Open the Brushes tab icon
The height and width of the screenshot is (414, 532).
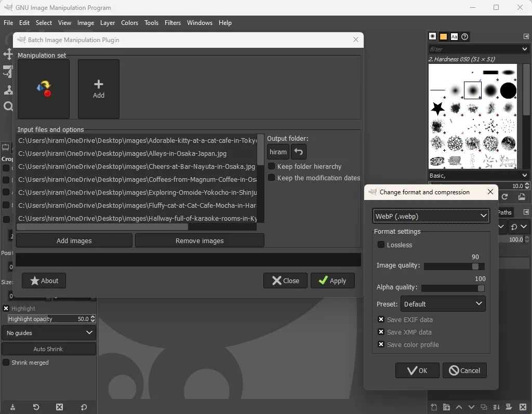(x=432, y=36)
